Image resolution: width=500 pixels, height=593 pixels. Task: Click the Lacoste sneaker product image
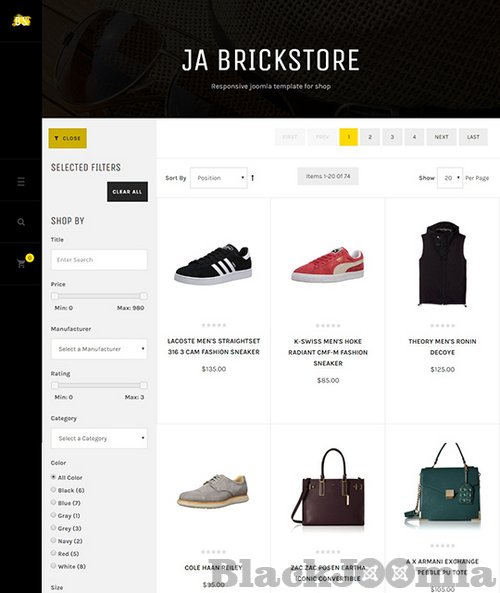coord(213,264)
